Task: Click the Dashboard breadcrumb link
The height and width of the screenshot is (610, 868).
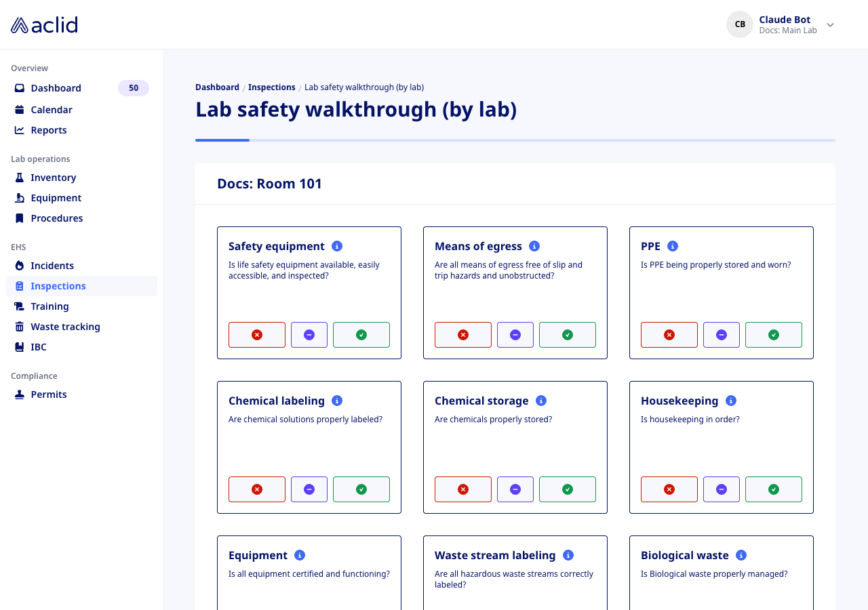Action: (217, 87)
